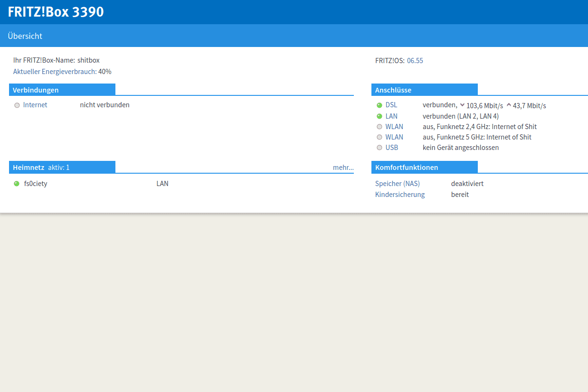
Task: Click the grey Internet status LED
Action: point(17,105)
